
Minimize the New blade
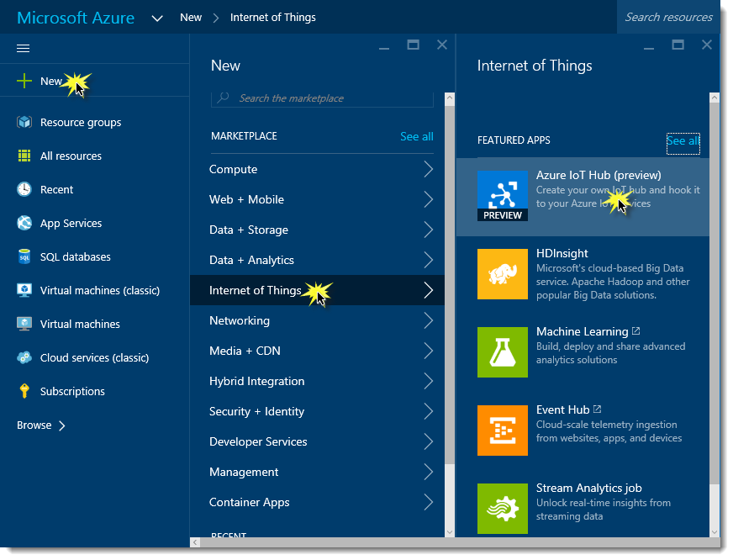[x=384, y=47]
